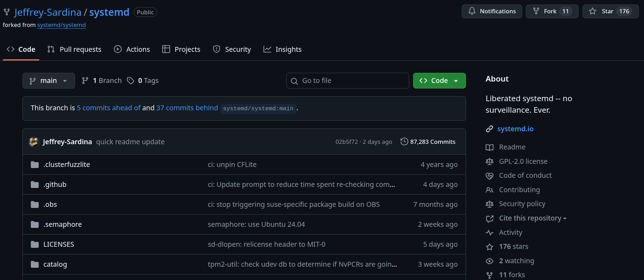
Task: Click the book icon beside Readme
Action: pos(489,147)
